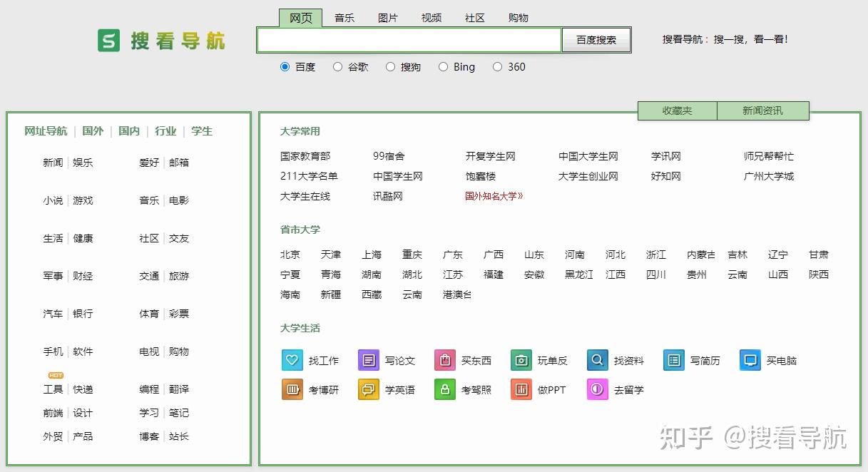Open the 饱窖楼 link
This screenshot has width=868, height=472.
[481, 176]
